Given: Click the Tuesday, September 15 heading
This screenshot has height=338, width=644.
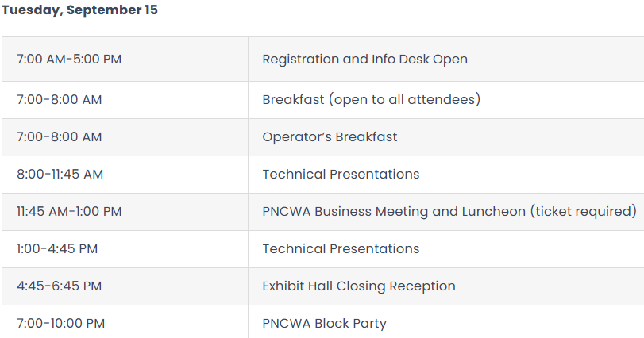Looking at the screenshot, I should coord(79,10).
